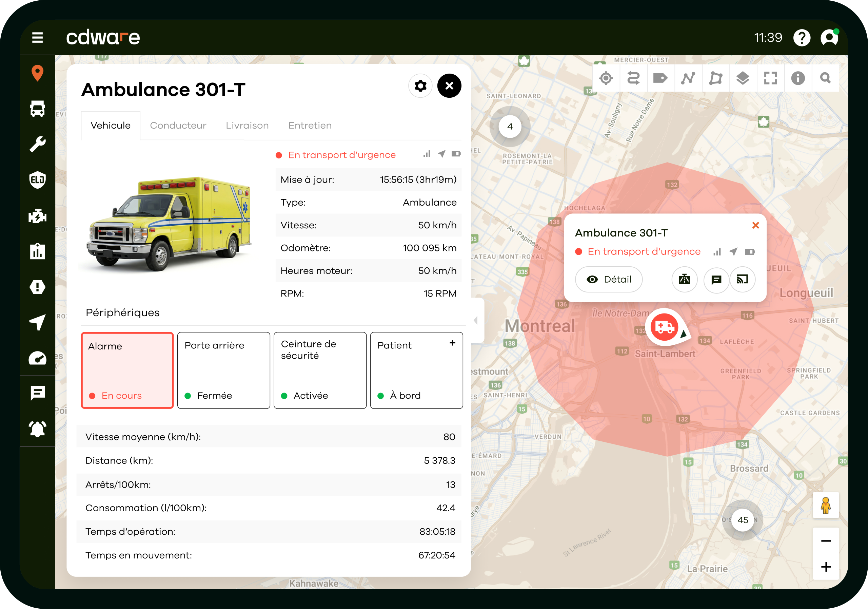Toggle the fullscreen map view icon

(x=770, y=78)
